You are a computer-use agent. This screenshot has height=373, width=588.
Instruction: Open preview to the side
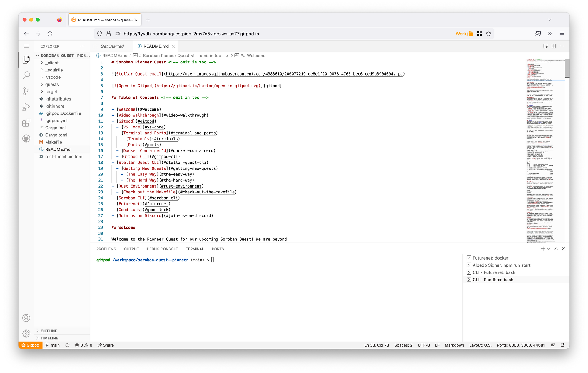pos(545,46)
